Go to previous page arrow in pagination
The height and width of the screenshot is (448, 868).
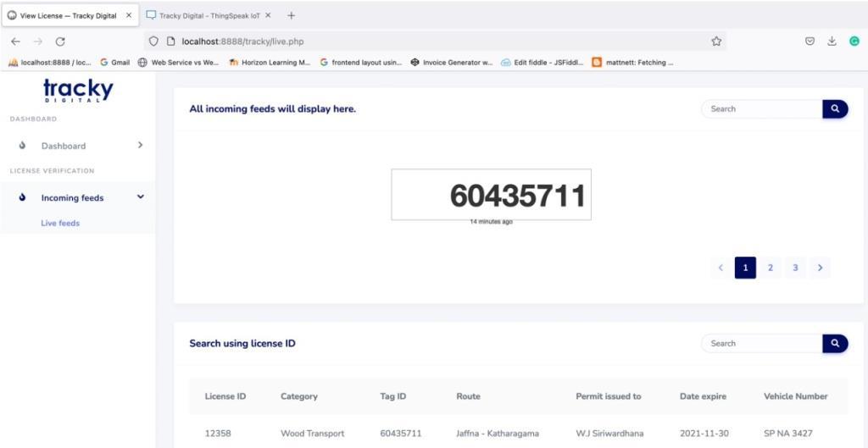[721, 268]
